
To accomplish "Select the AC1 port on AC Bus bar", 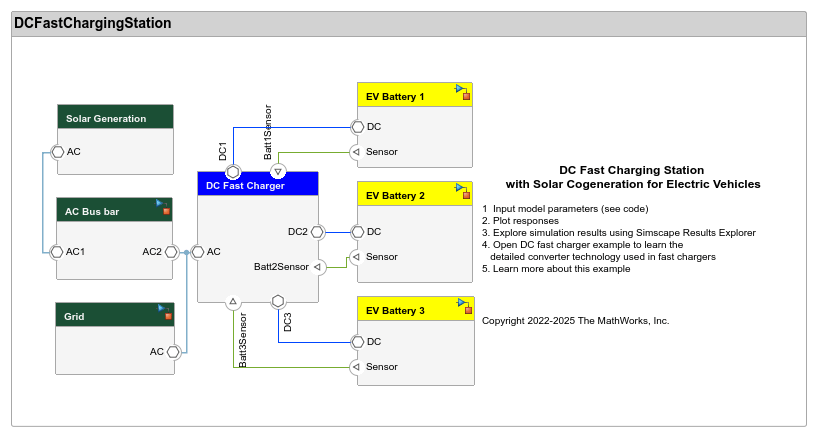I will point(56,252).
